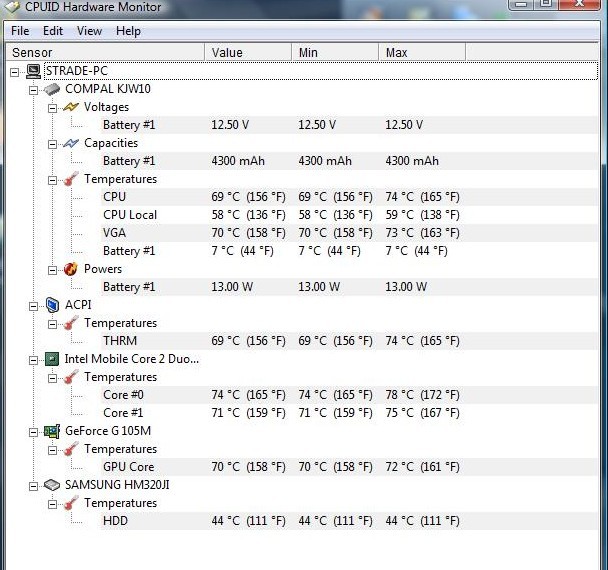This screenshot has width=608, height=570.
Task: Select the Core #0 row label
Action: [x=123, y=395]
